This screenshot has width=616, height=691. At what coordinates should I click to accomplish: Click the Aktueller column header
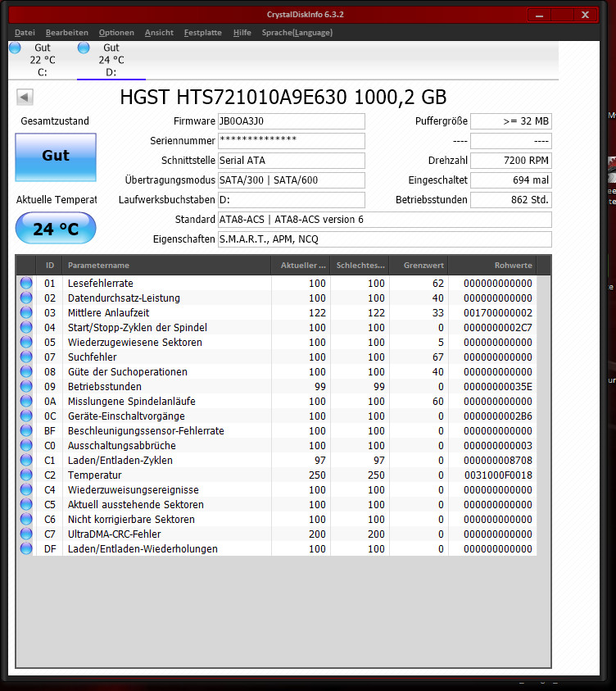pyautogui.click(x=301, y=266)
